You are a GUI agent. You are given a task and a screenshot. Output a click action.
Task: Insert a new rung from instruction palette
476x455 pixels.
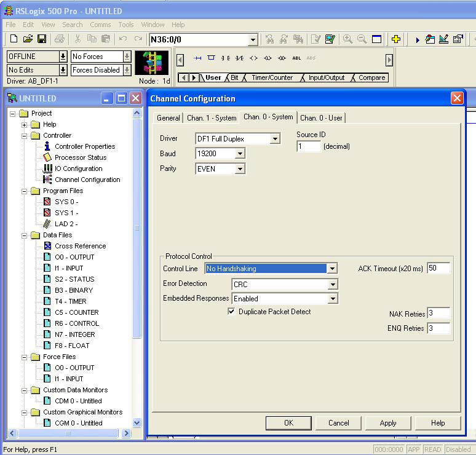(197, 58)
